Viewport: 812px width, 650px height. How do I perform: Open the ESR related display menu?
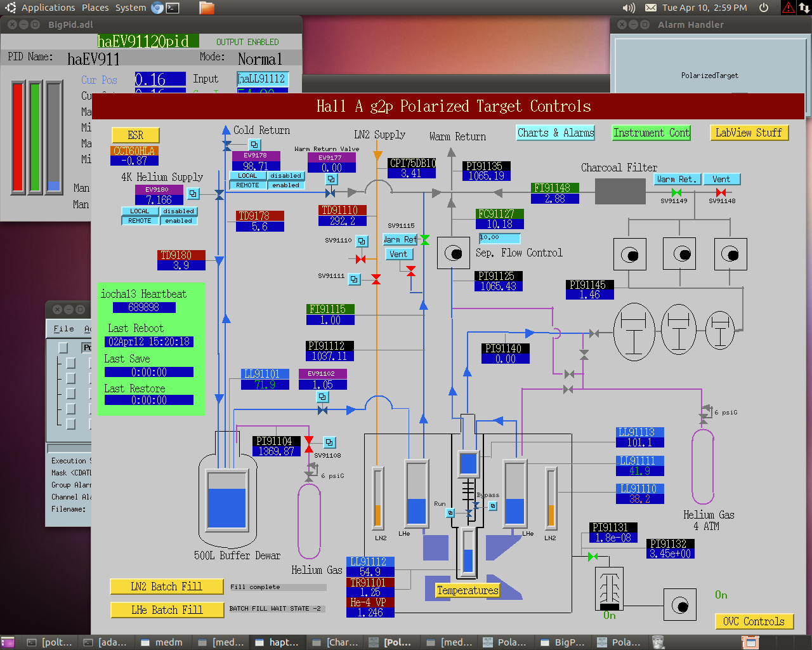(136, 135)
